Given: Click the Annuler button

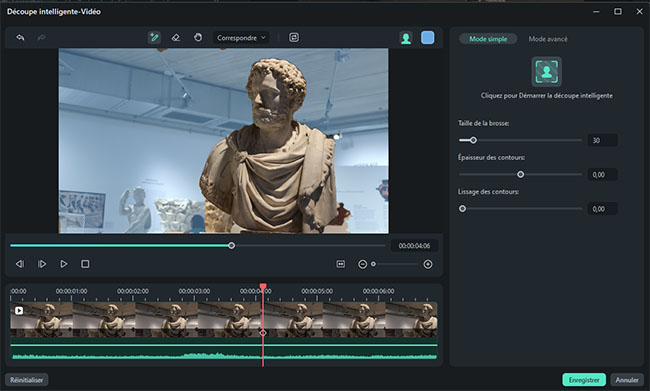Looking at the screenshot, I should pos(627,380).
